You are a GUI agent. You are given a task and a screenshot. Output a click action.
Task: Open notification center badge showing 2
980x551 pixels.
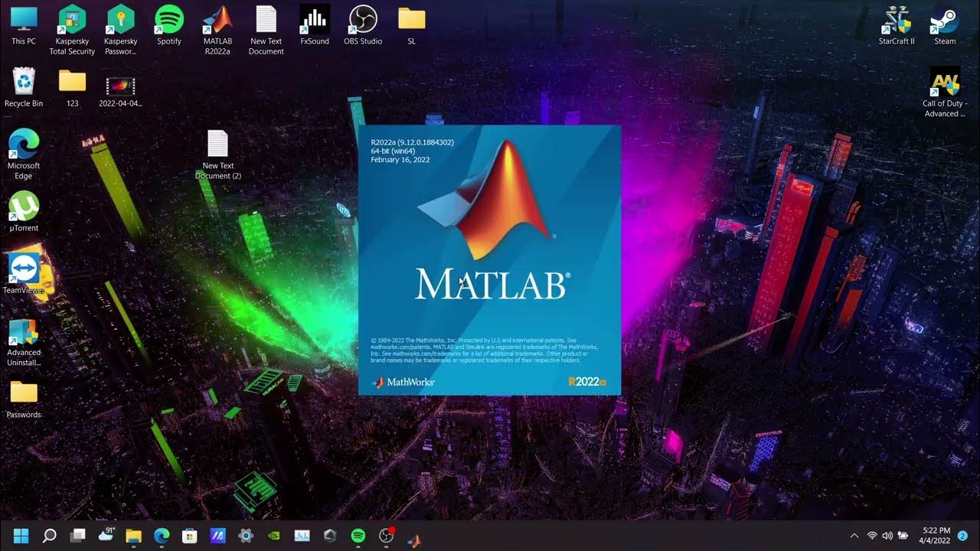962,536
